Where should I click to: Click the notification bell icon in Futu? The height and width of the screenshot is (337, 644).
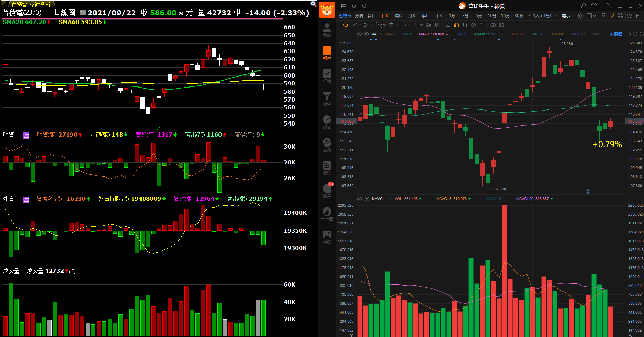click(x=354, y=6)
